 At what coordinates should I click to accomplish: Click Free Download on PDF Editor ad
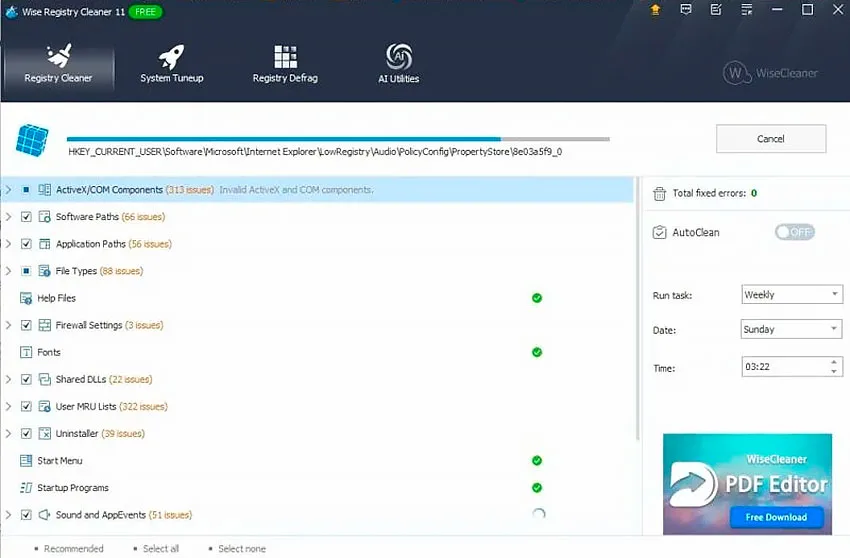click(x=776, y=517)
